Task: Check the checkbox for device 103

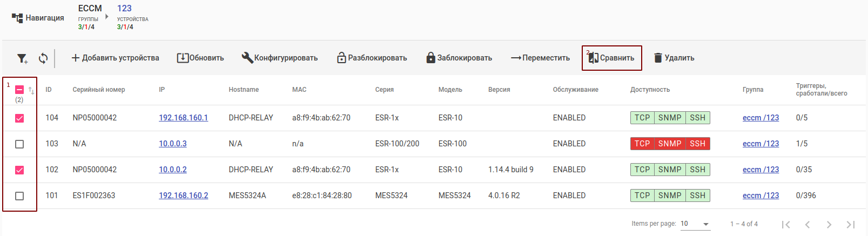Action: coord(19,144)
